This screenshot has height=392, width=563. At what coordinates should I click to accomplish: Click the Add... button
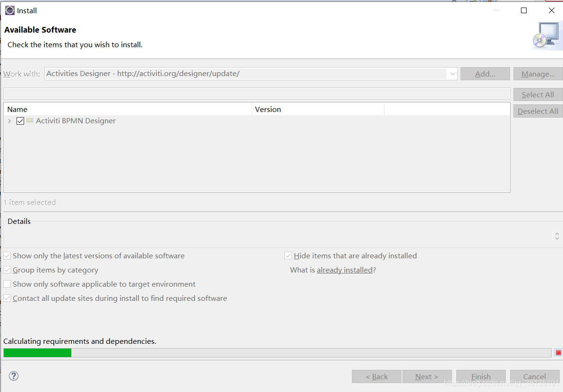pyautogui.click(x=485, y=74)
